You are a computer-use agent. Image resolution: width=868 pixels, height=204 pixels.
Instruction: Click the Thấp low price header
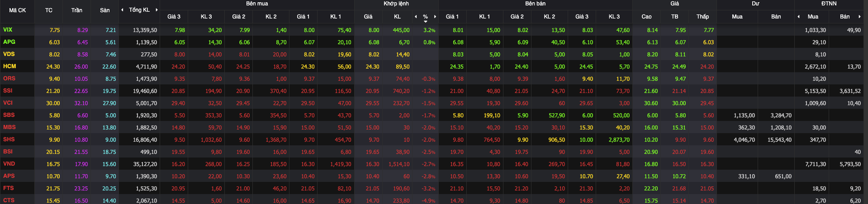702,17
